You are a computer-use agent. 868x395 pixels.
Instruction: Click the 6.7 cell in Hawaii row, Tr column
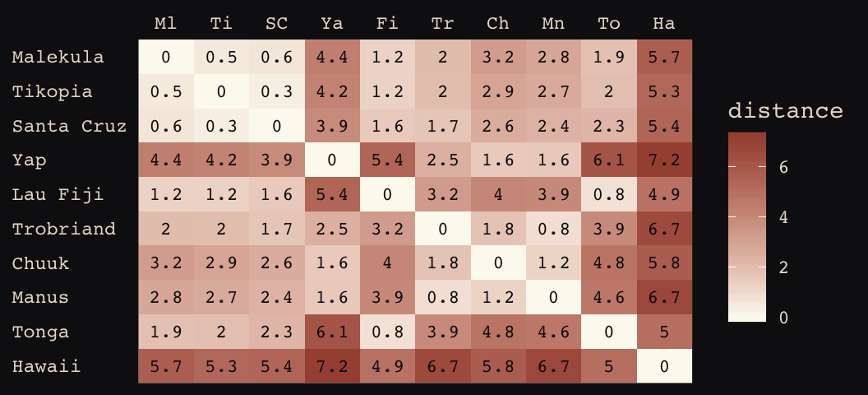(x=442, y=366)
